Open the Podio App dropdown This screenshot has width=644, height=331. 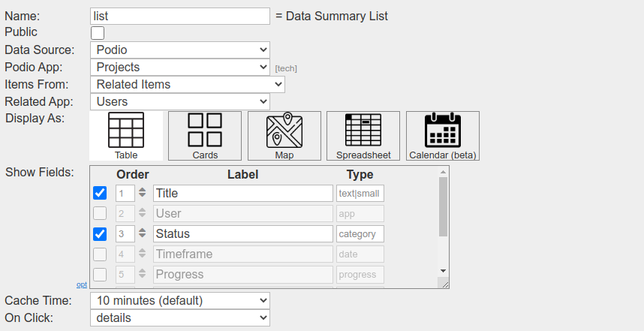tap(179, 68)
